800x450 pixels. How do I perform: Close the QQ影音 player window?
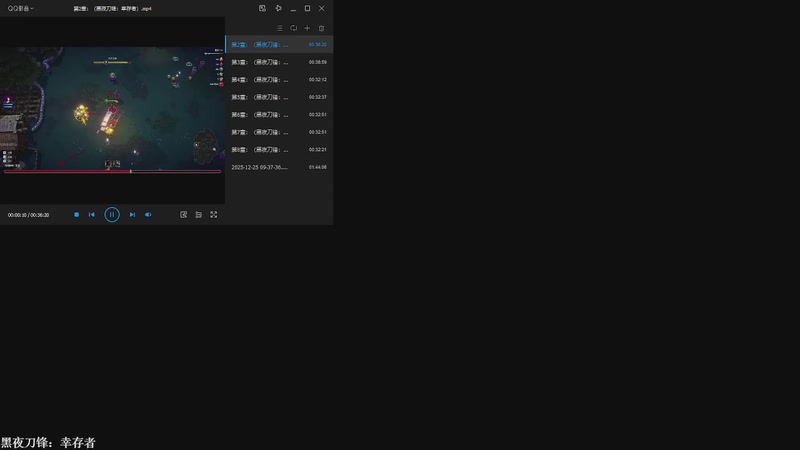click(x=321, y=9)
